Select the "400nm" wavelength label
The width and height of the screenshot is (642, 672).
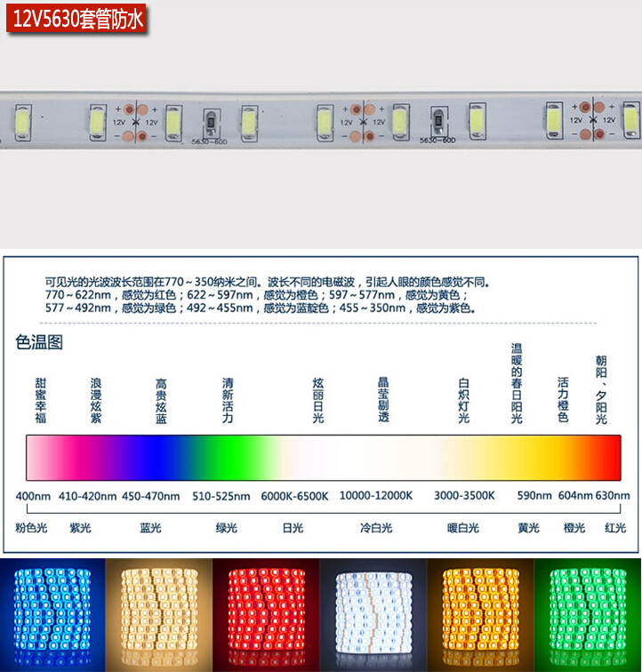click(33, 496)
